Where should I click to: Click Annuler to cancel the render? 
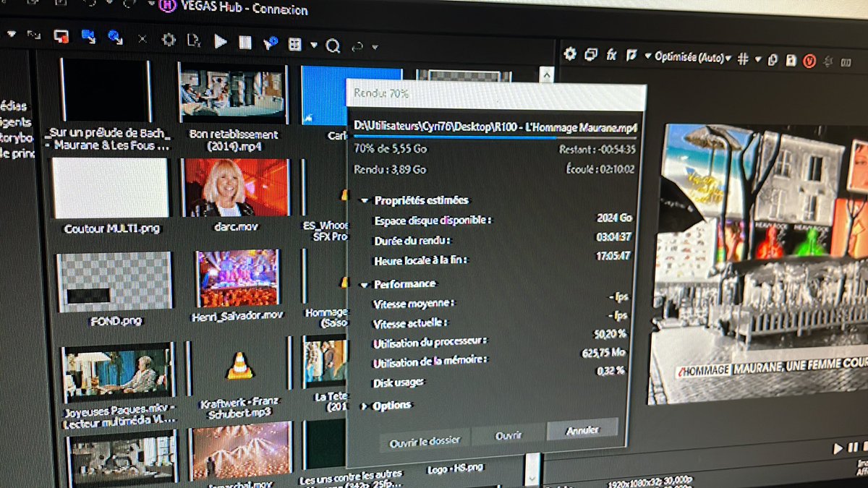582,429
